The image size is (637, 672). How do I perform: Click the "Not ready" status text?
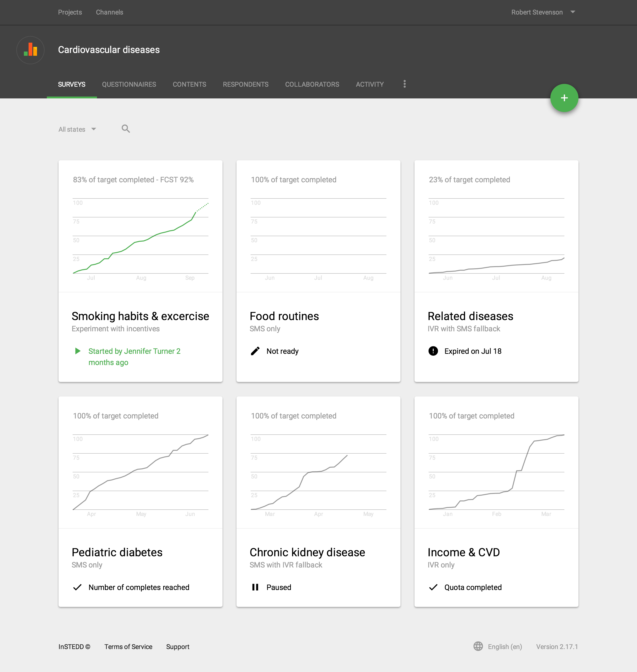pyautogui.click(x=282, y=351)
